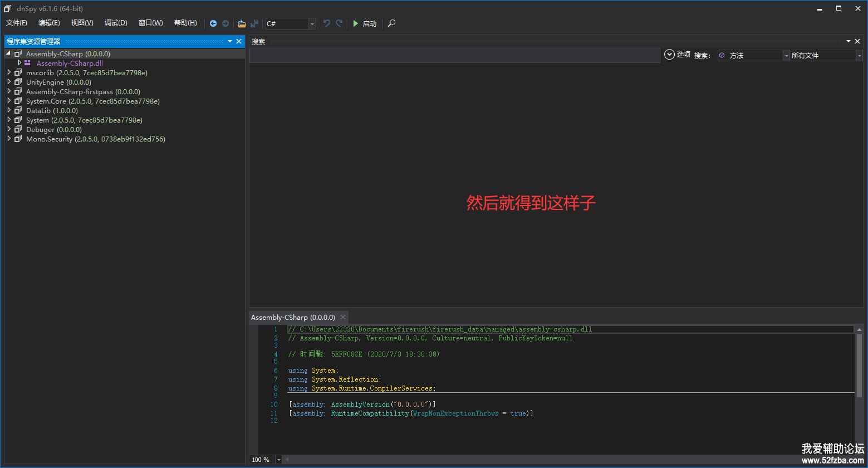Viewport: 868px width, 468px height.
Task: Close the Assembly-CSharp editor tab
Action: pyautogui.click(x=343, y=318)
